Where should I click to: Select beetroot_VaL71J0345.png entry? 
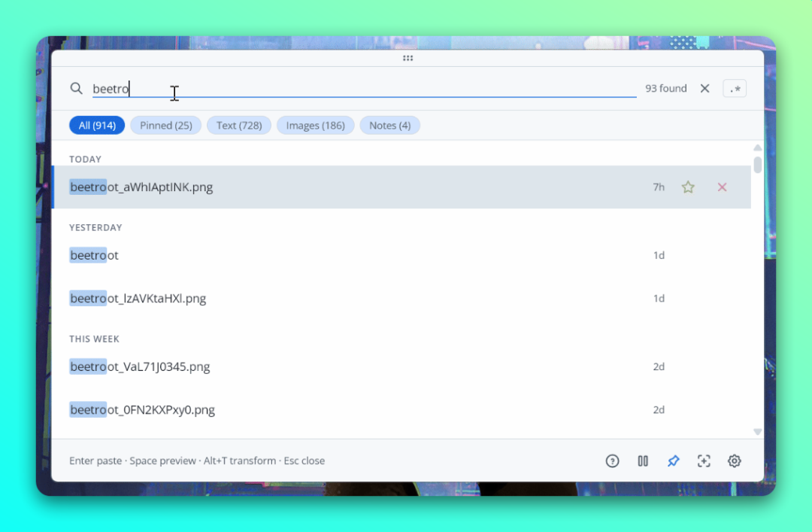(x=401, y=366)
